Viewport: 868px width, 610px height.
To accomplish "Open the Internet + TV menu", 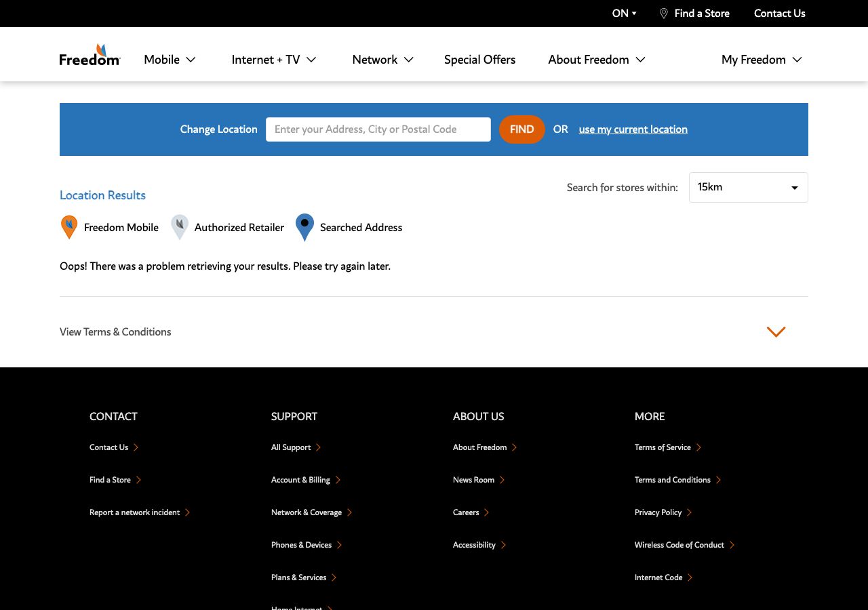I will coord(274,60).
